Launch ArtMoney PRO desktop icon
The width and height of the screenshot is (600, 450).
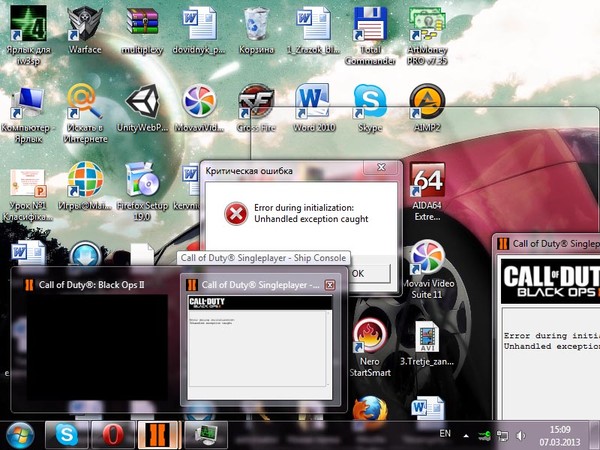428,24
